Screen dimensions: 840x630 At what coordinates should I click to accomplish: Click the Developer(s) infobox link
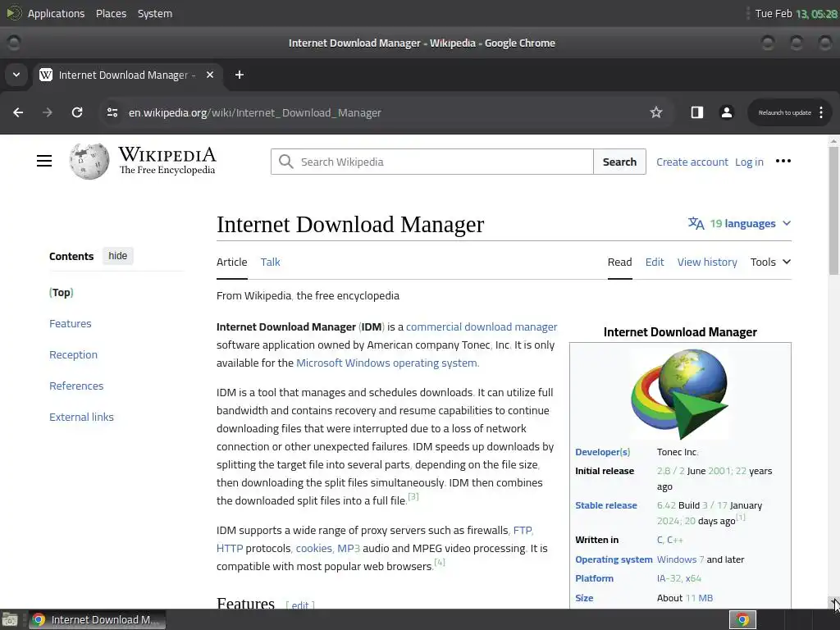point(603,452)
